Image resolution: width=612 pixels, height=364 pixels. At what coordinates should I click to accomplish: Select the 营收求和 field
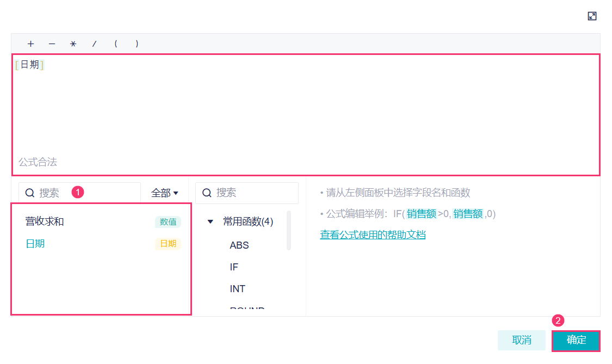tap(44, 221)
